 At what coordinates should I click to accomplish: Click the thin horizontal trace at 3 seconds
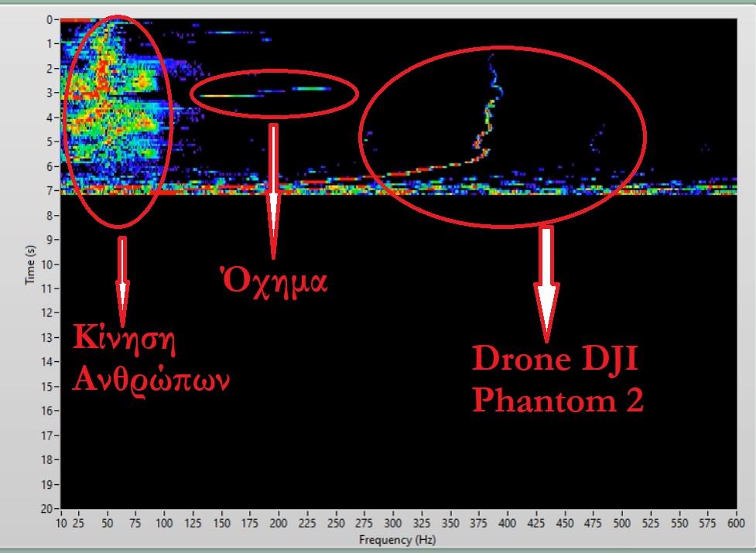tap(231, 96)
